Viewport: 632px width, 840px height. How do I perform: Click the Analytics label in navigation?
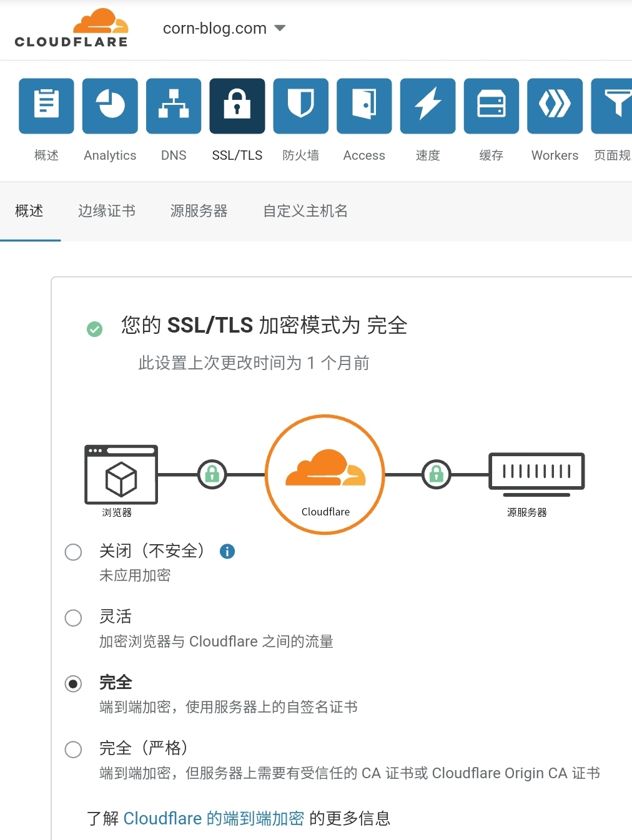(x=110, y=155)
